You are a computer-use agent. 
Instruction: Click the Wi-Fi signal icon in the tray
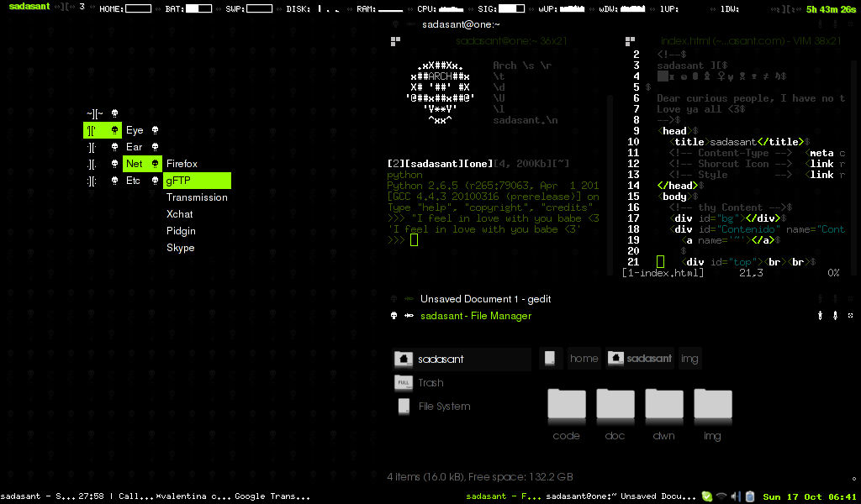click(721, 496)
